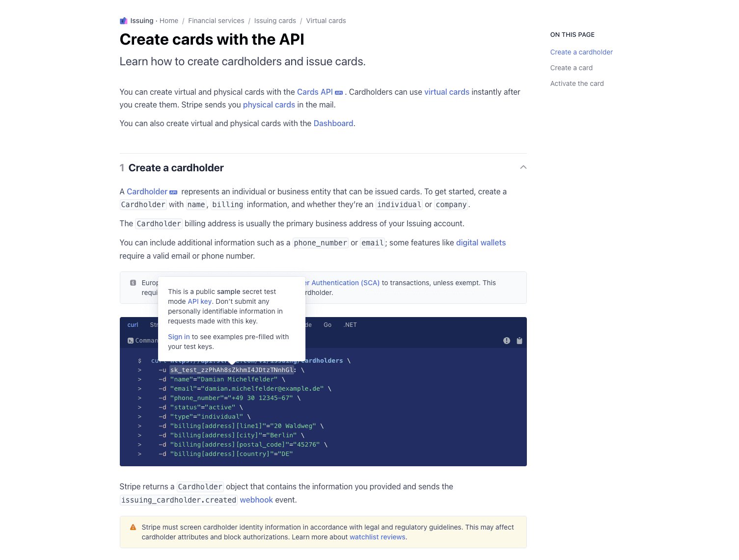Click the Virtual cards breadcrumb

pos(326,21)
